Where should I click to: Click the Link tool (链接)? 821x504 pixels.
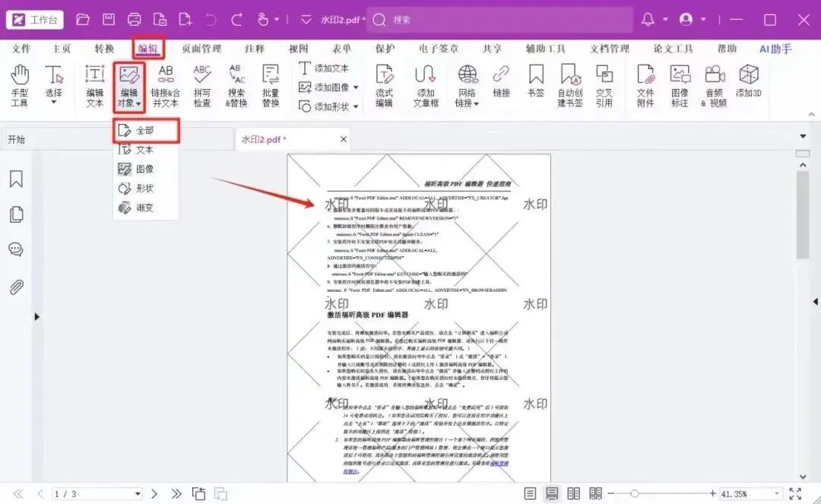tap(501, 81)
